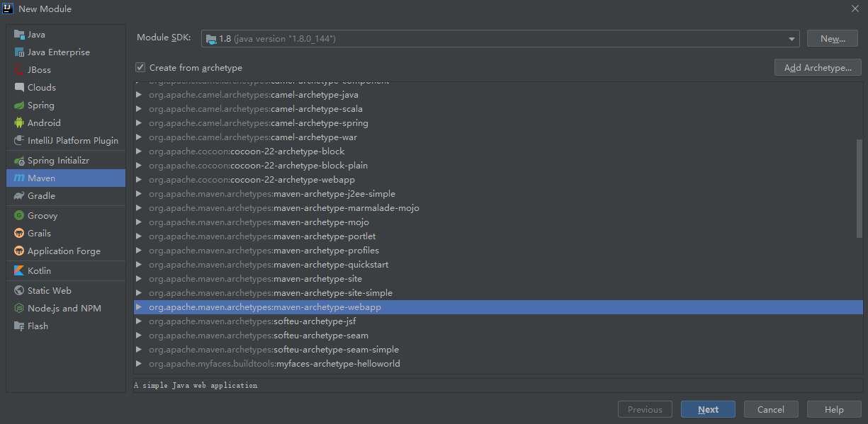Click the green Groovy icon
The width and height of the screenshot is (868, 424).
point(19,216)
